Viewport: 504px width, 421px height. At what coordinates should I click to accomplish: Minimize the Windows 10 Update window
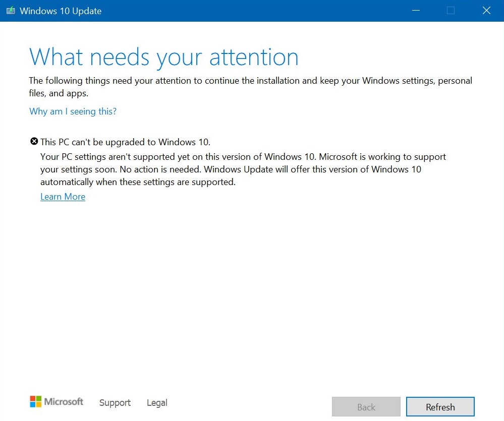[x=416, y=11]
